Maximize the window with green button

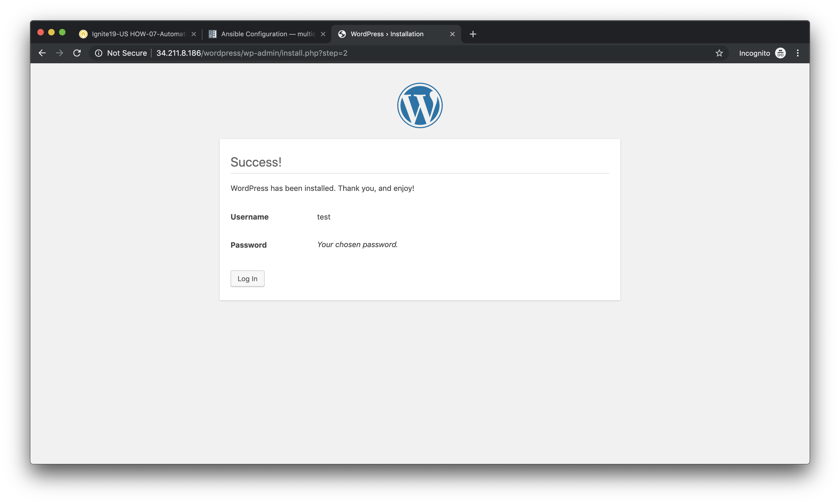(x=62, y=32)
